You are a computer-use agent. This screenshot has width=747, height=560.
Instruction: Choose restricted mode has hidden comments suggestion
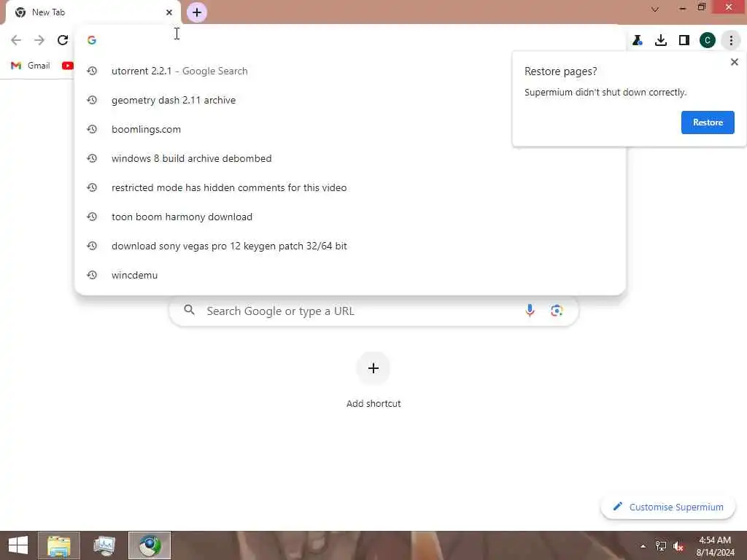click(x=350, y=187)
